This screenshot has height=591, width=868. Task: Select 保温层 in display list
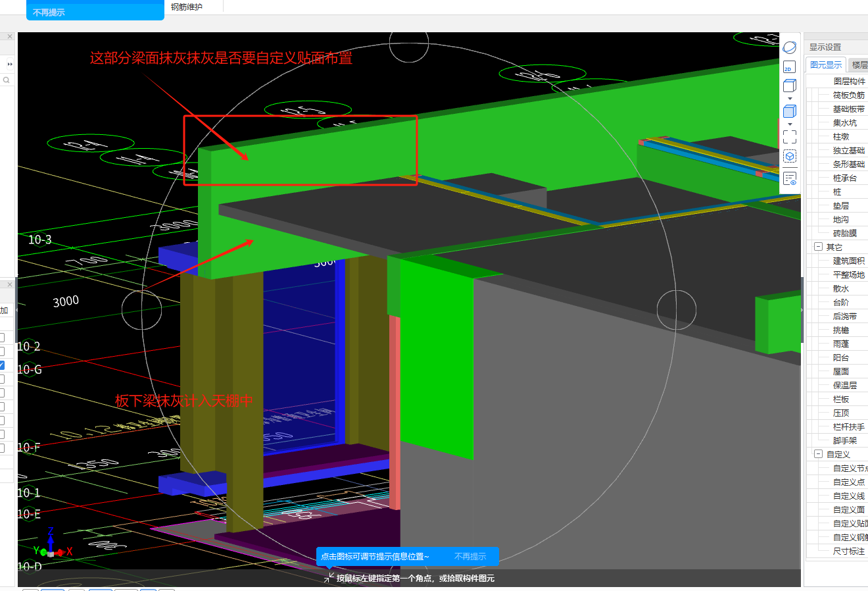pos(845,385)
